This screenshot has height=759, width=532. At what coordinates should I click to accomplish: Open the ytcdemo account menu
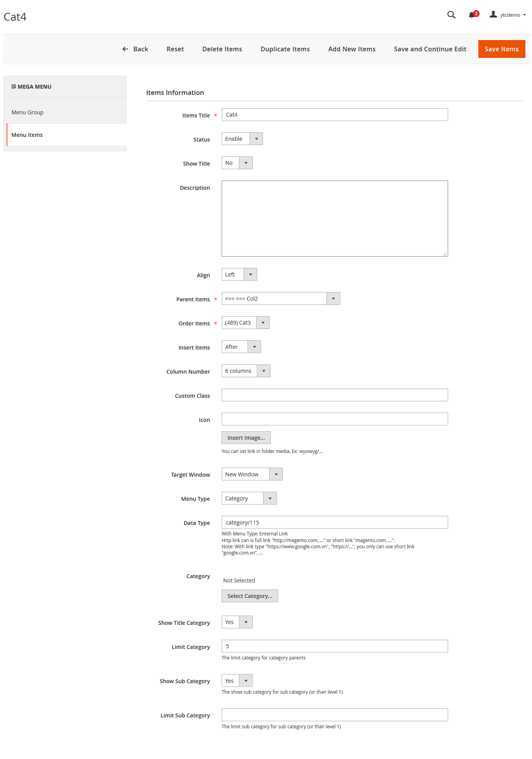508,15
